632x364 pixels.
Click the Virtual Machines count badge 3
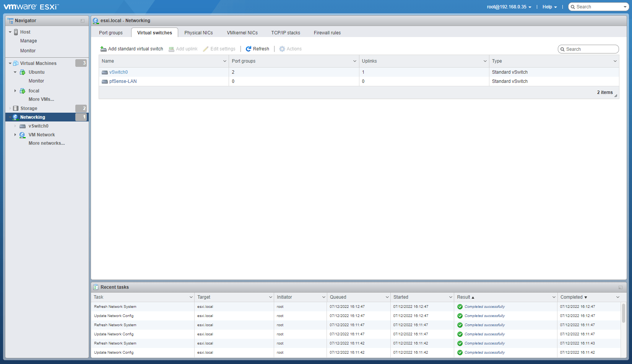click(x=81, y=63)
